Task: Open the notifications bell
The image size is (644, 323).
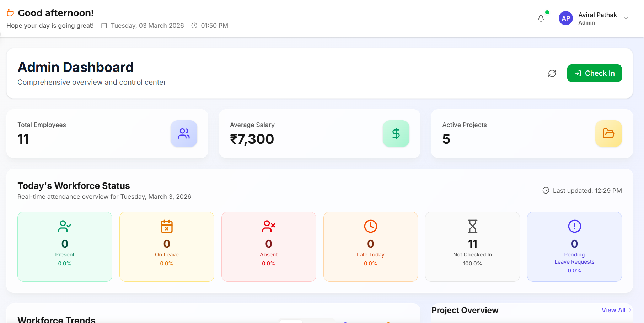Action: (x=541, y=18)
